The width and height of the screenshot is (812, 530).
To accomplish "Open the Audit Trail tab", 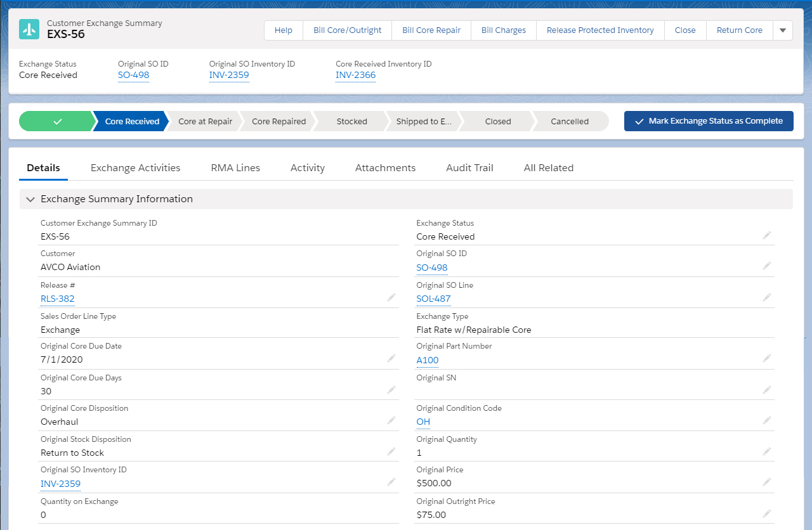I will pos(469,167).
